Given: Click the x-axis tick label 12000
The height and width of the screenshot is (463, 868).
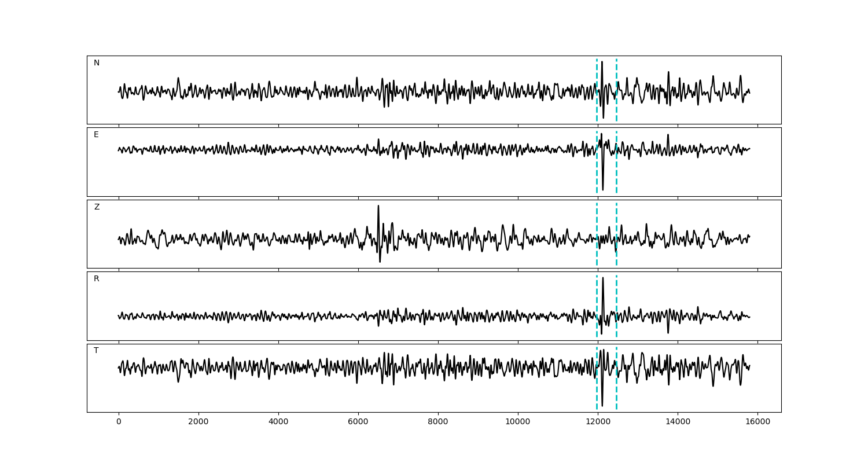Looking at the screenshot, I should click(x=598, y=422).
